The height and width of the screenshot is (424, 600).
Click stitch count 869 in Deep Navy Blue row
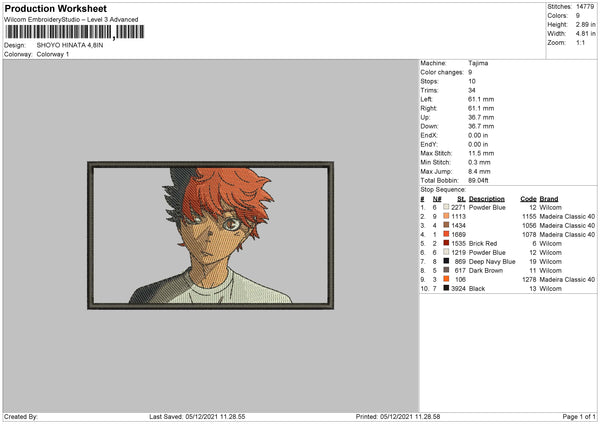click(460, 261)
